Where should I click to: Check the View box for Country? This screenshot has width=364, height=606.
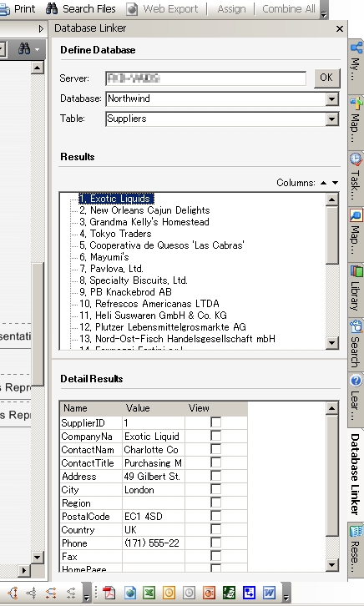pos(216,529)
